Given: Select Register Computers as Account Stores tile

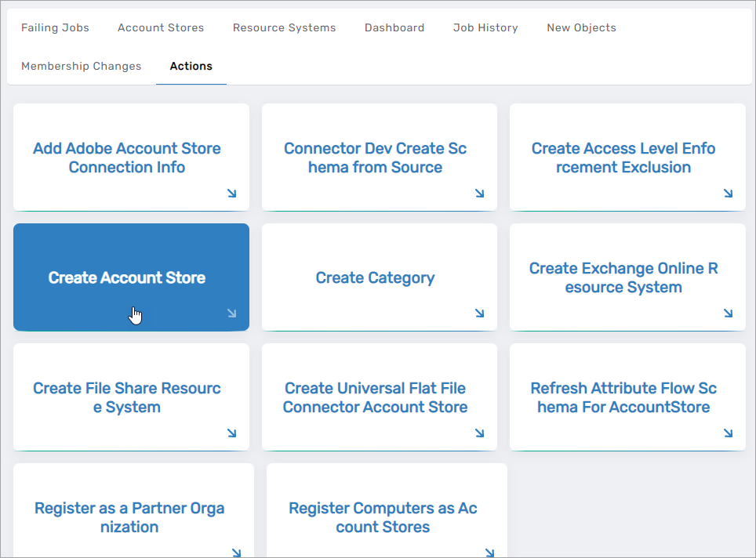Looking at the screenshot, I should (383, 517).
